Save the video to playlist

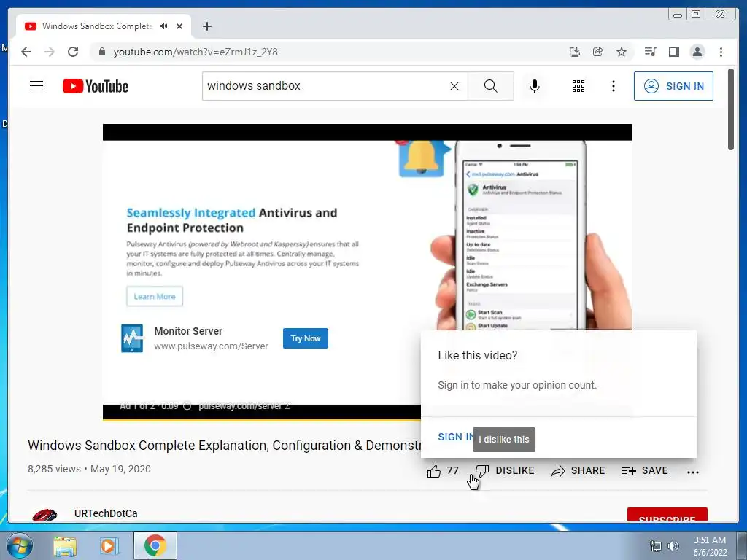(645, 471)
